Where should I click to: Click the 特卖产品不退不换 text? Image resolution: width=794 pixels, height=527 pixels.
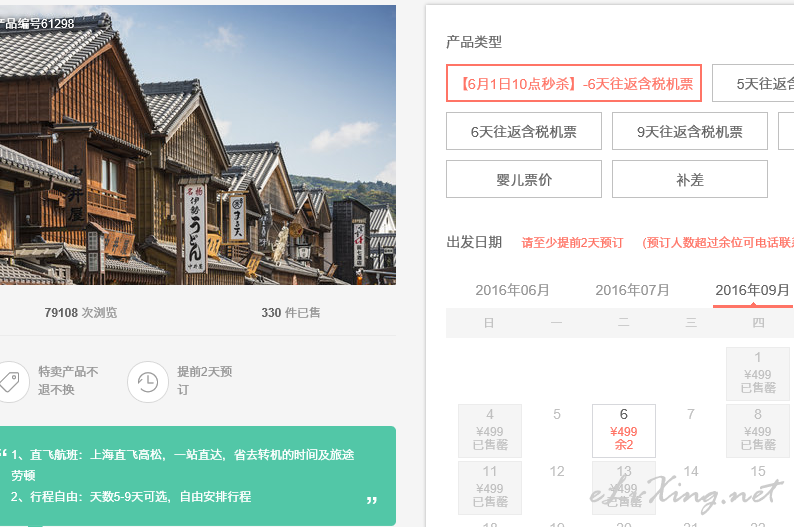click(x=68, y=381)
